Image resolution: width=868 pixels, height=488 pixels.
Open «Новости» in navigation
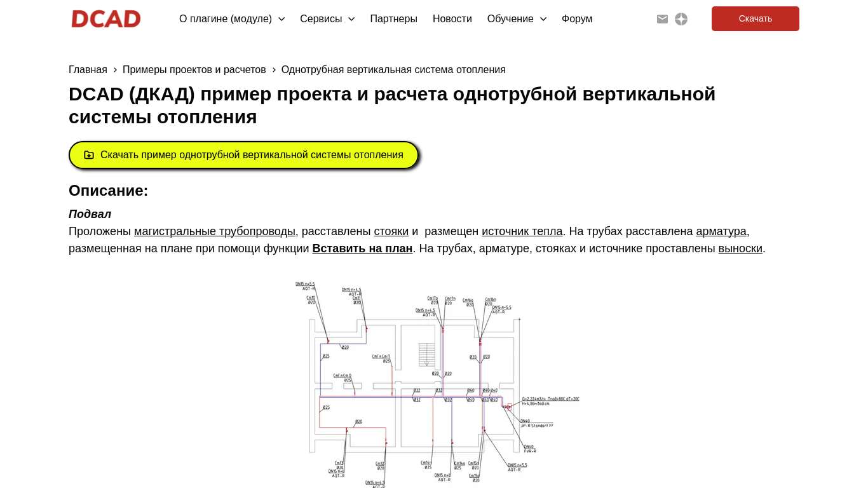[452, 19]
